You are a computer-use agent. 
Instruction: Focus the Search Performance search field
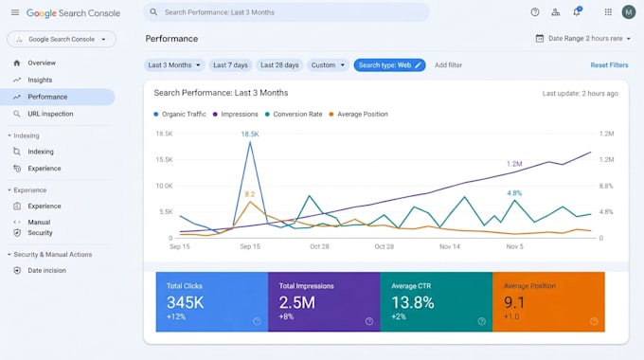286,12
